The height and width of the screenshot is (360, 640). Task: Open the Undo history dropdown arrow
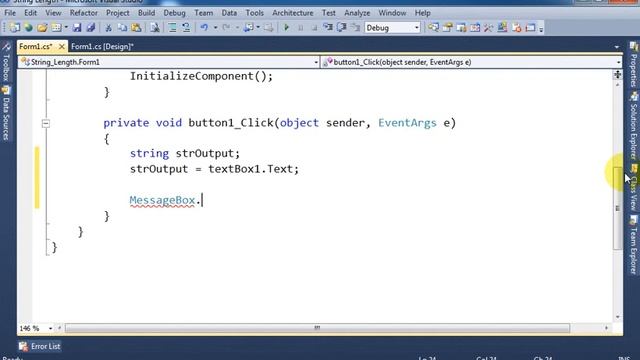tap(215, 28)
